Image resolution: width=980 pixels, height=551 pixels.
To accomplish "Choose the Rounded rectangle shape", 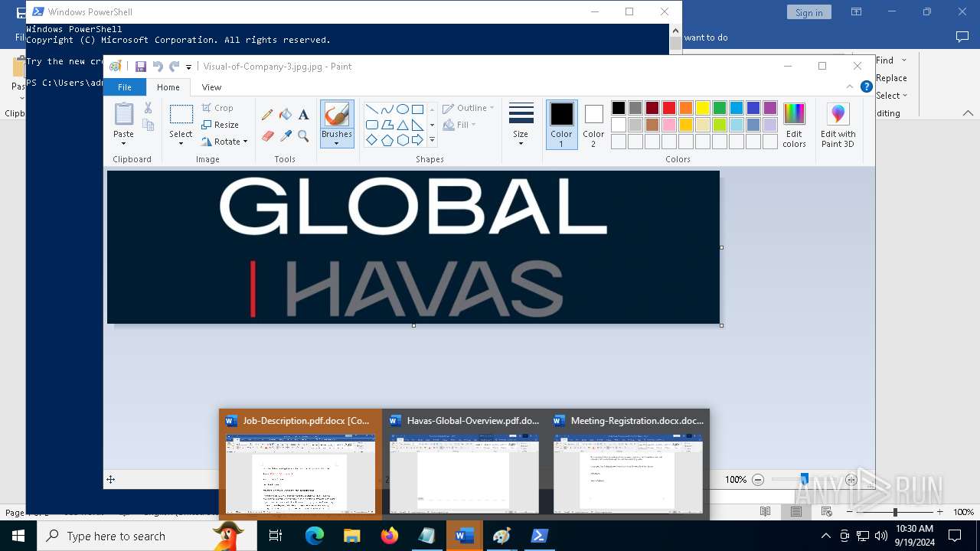I will click(x=371, y=125).
